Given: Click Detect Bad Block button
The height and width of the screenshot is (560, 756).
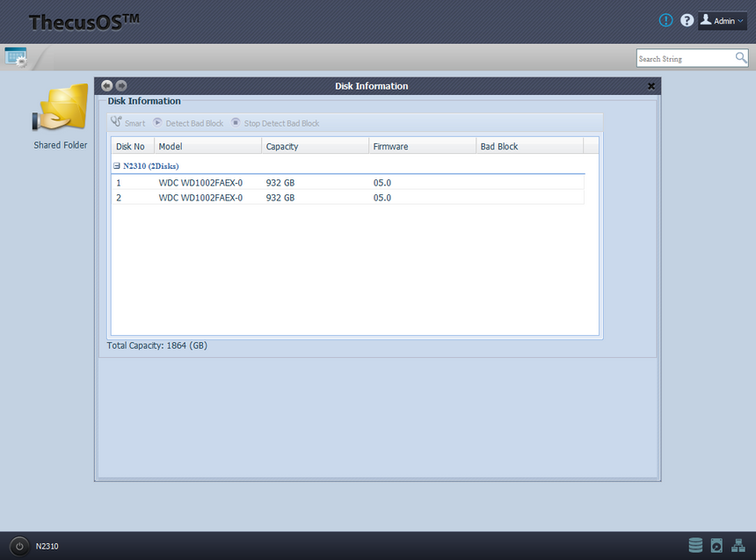Looking at the screenshot, I should pyautogui.click(x=188, y=123).
